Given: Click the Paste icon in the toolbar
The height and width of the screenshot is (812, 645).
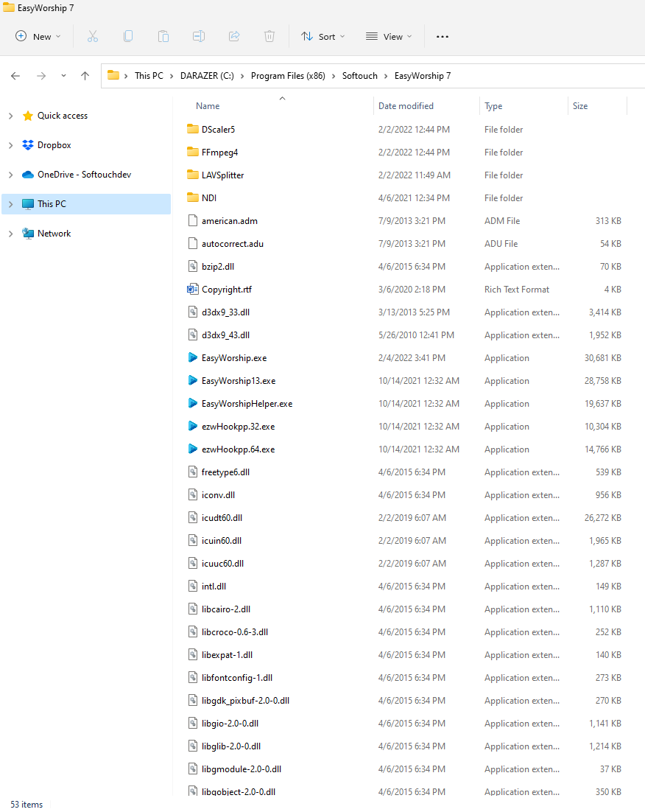Looking at the screenshot, I should click(x=163, y=35).
